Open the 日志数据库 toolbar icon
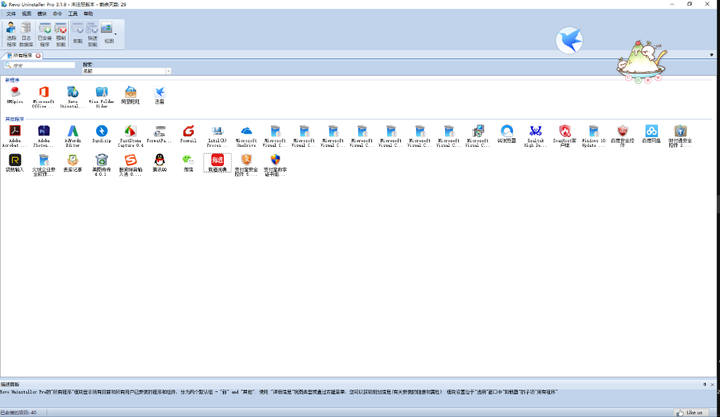The width and height of the screenshot is (720, 417). click(26, 34)
